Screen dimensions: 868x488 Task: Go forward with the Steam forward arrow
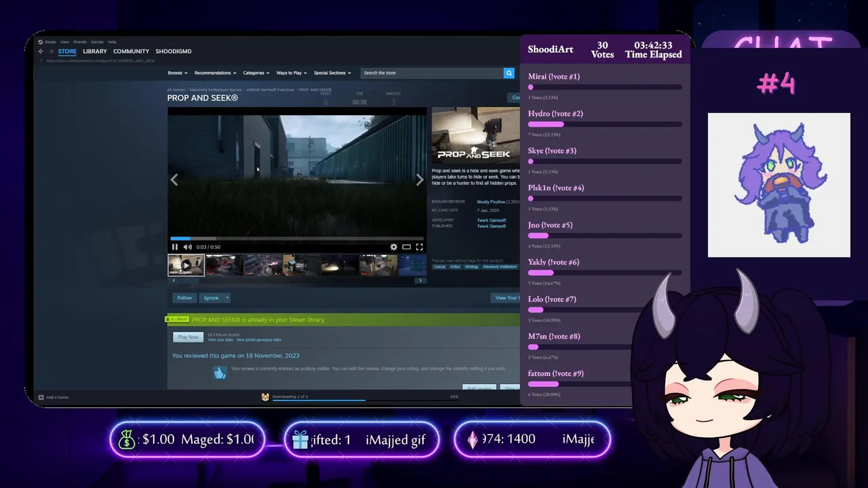pyautogui.click(x=51, y=52)
